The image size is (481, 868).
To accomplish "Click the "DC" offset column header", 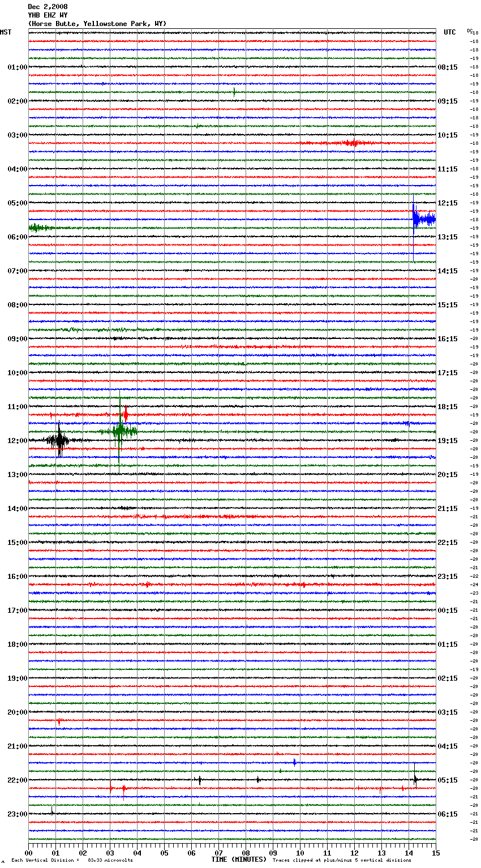I will click(x=470, y=31).
